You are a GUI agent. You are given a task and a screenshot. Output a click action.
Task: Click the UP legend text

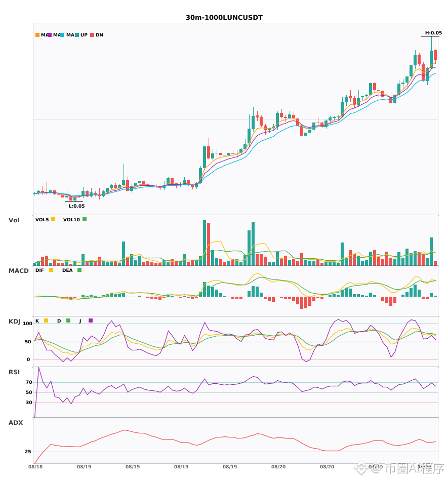84,35
